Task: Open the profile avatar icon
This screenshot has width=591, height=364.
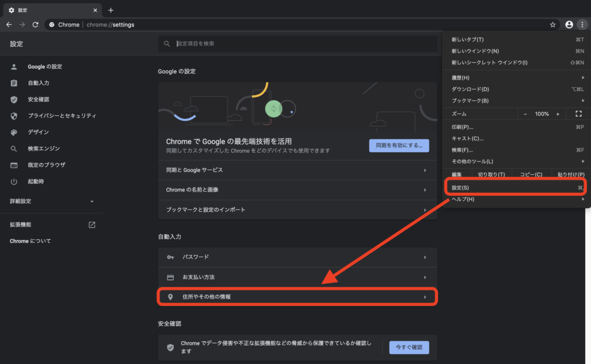Action: coord(569,24)
